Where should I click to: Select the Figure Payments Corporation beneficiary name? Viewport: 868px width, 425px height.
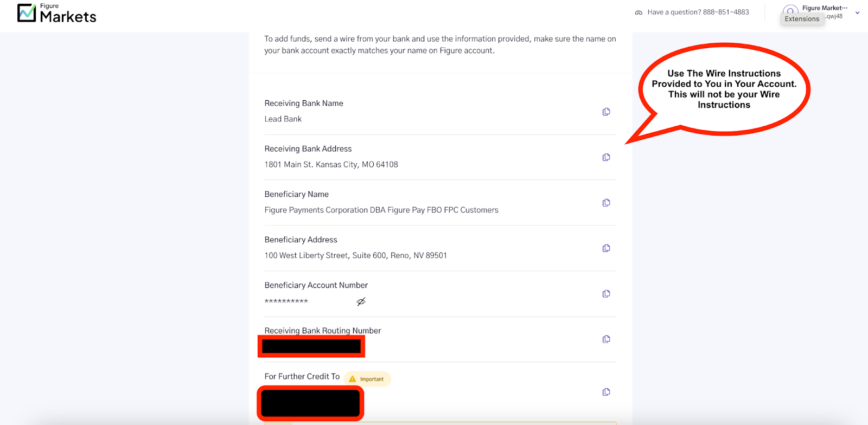click(381, 210)
